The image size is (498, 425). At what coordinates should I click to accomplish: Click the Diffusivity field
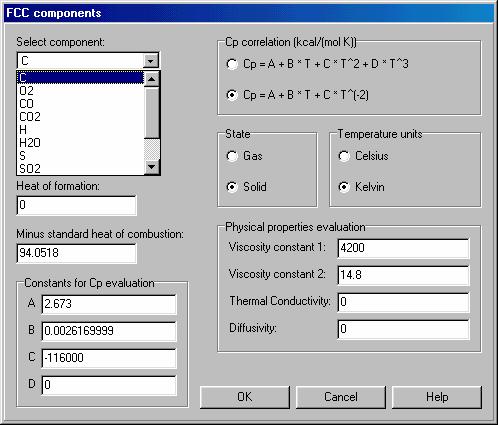(403, 329)
